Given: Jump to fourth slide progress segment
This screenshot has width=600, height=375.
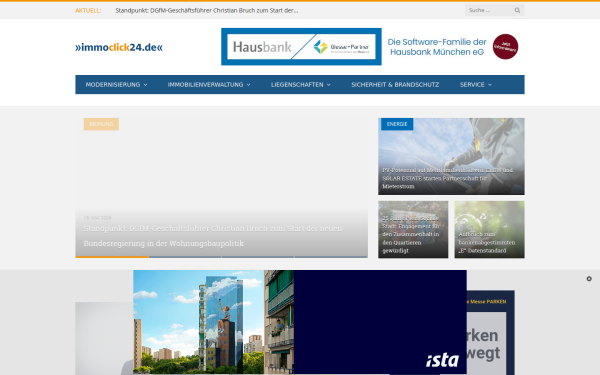Looking at the screenshot, I should tap(331, 257).
